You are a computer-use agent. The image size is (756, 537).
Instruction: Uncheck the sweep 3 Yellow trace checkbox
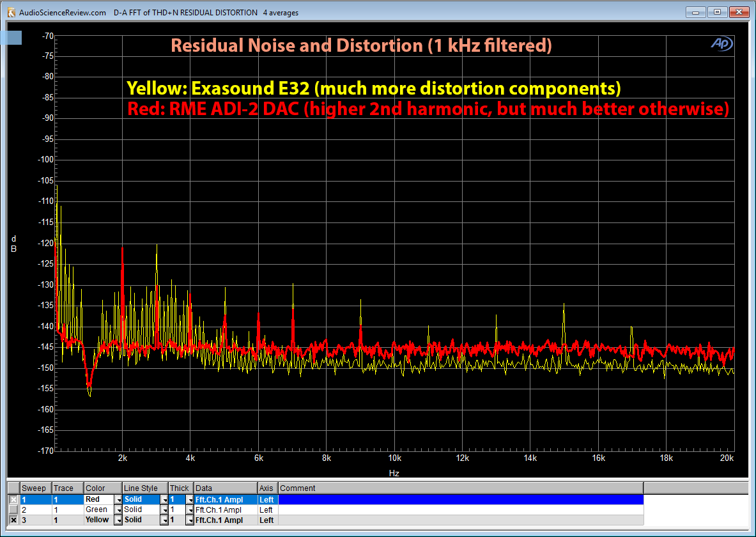13,520
